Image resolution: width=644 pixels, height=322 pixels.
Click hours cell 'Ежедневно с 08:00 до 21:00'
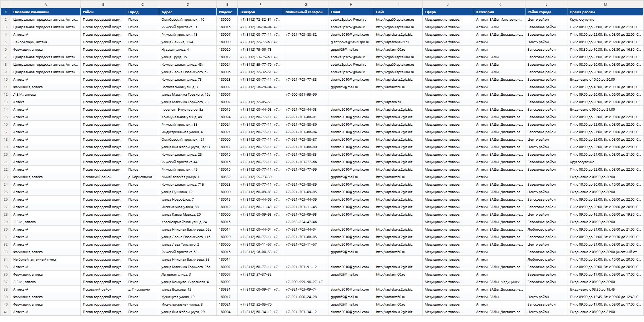point(605,312)
